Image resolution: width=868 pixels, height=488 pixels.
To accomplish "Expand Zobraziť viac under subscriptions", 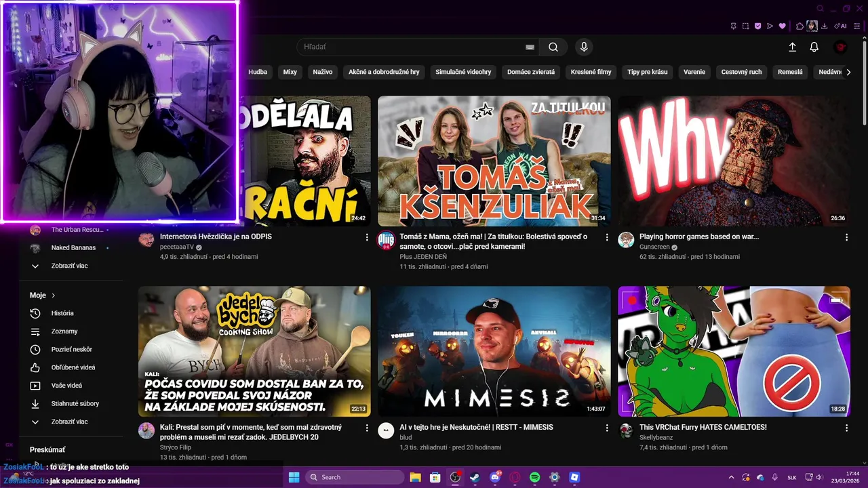I will coord(71,266).
